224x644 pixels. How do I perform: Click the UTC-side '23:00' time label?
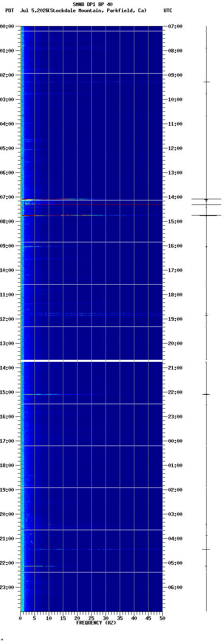coord(175,417)
